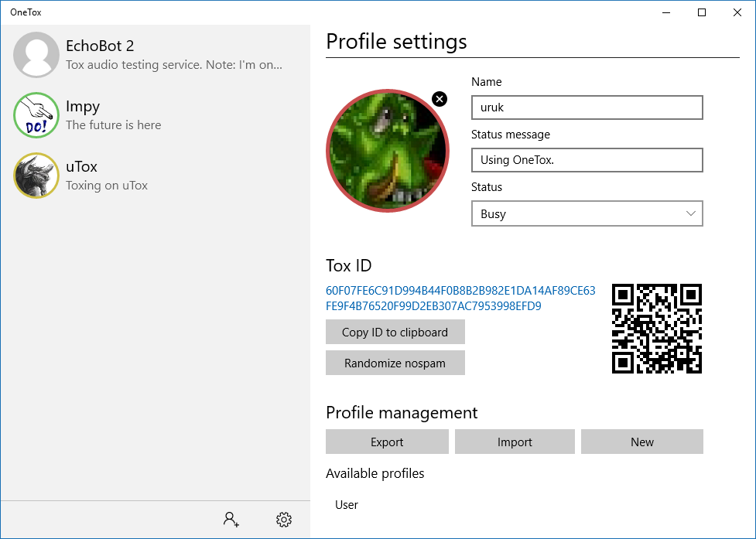Click the Status message input field
Image resolution: width=756 pixels, height=539 pixels.
(587, 160)
